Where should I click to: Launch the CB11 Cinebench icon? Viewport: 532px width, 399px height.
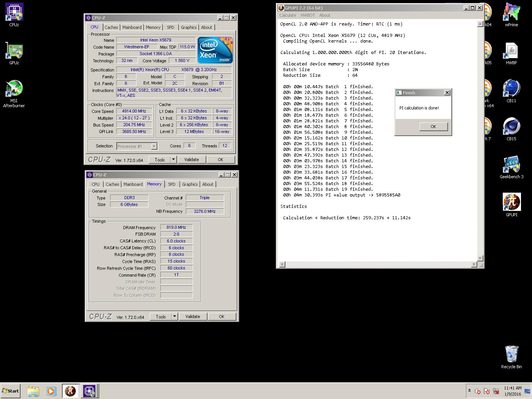pyautogui.click(x=511, y=91)
